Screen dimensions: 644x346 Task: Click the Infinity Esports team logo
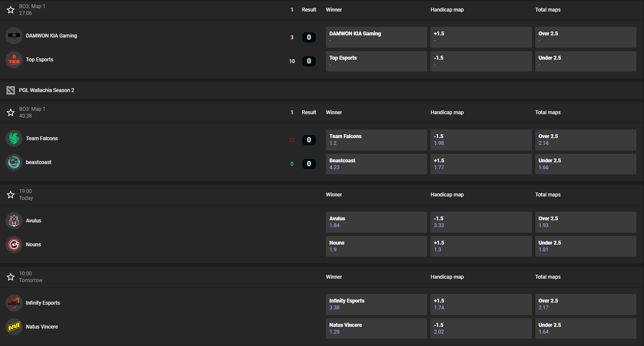click(x=14, y=303)
